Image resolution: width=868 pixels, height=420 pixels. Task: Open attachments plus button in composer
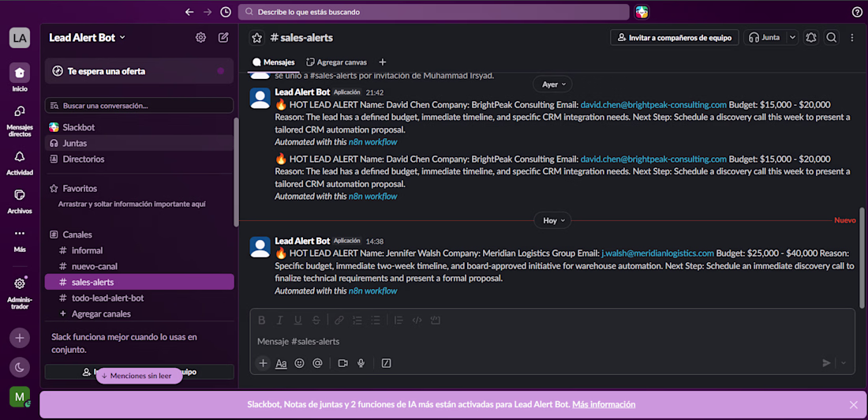point(263,363)
